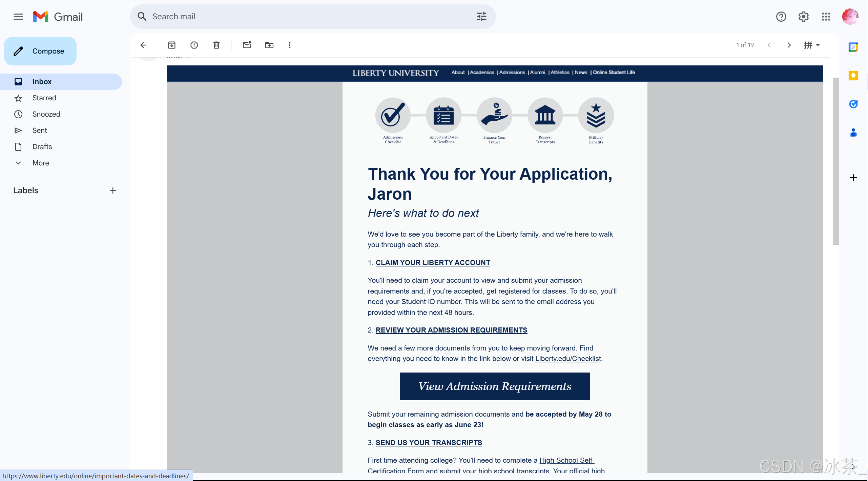The height and width of the screenshot is (481, 868).
Task: Delete email with trash icon
Action: [216, 45]
